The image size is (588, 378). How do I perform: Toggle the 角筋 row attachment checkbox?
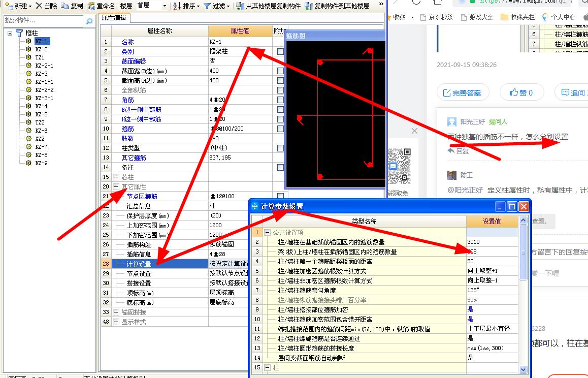click(280, 100)
